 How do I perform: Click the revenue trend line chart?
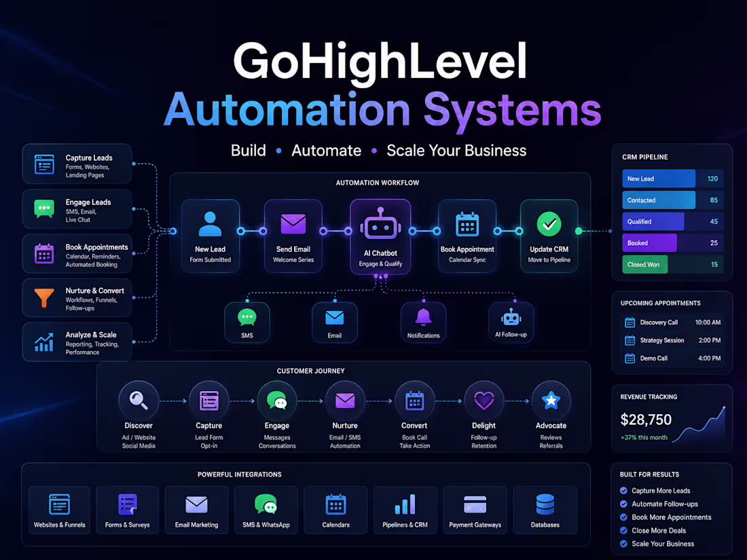pos(699,424)
